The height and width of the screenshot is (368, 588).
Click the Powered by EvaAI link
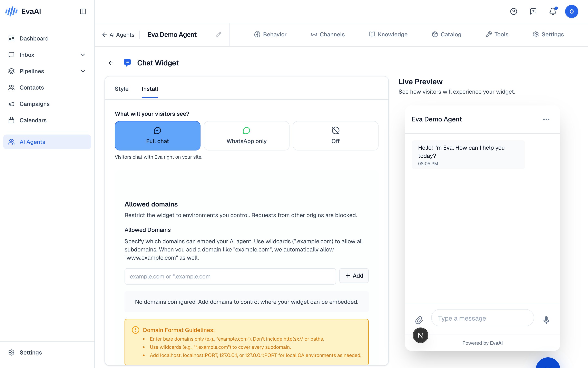(483, 343)
